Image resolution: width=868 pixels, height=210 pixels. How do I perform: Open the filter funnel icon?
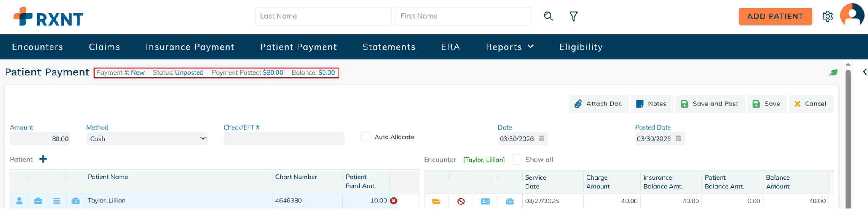573,16
